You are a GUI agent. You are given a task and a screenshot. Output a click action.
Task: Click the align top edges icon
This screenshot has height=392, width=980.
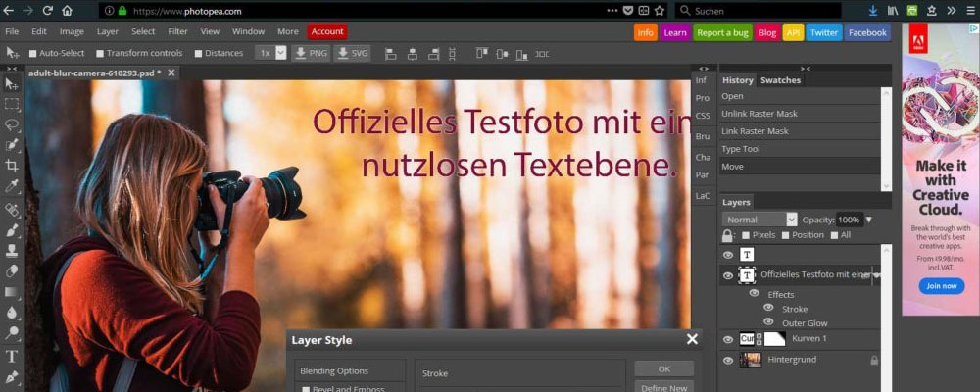[482, 54]
